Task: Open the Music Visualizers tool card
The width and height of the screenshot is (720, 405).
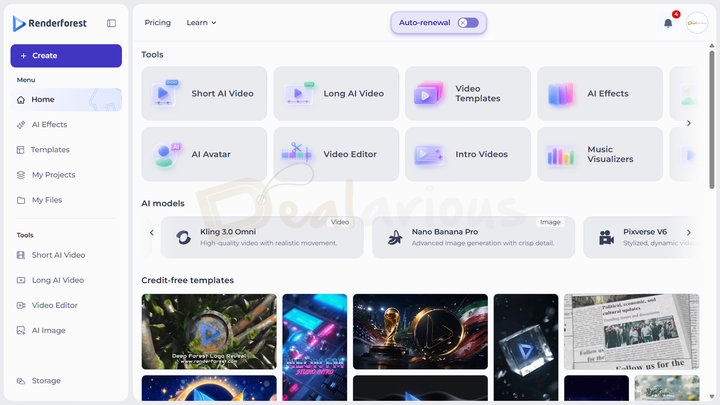Action: (x=600, y=154)
